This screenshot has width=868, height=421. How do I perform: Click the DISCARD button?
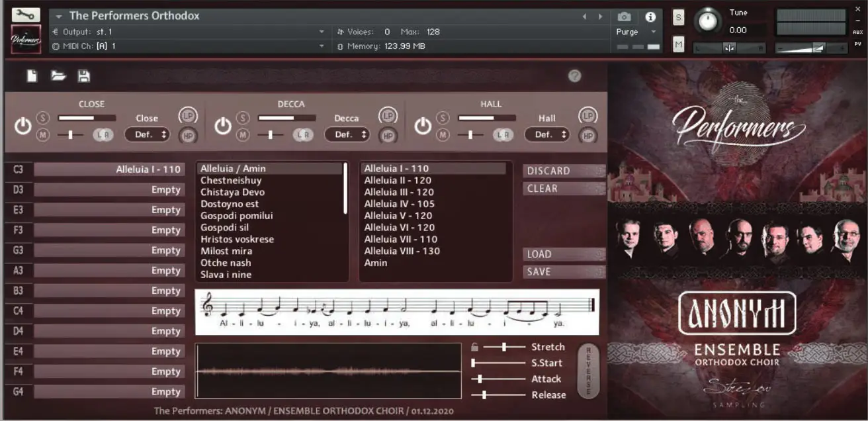tap(564, 171)
